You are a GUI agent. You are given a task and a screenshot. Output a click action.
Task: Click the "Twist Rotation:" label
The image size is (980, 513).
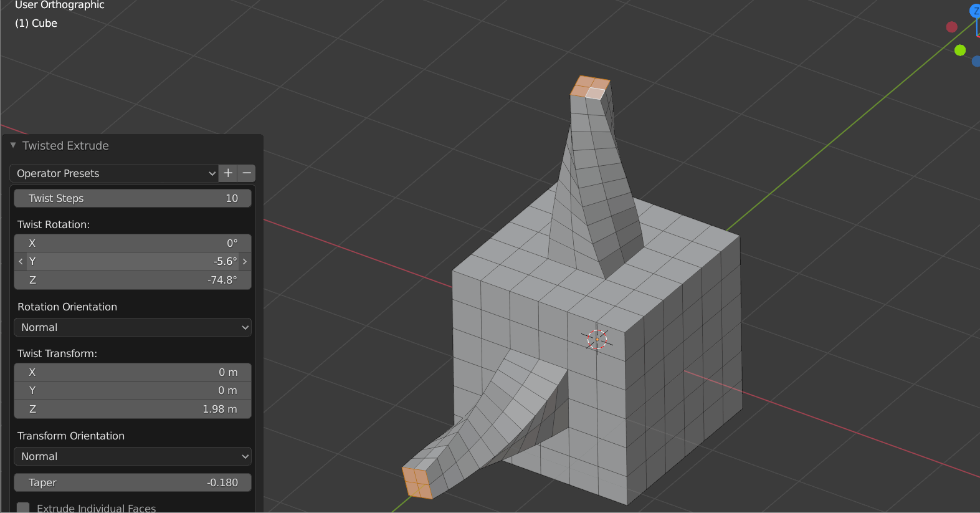54,224
